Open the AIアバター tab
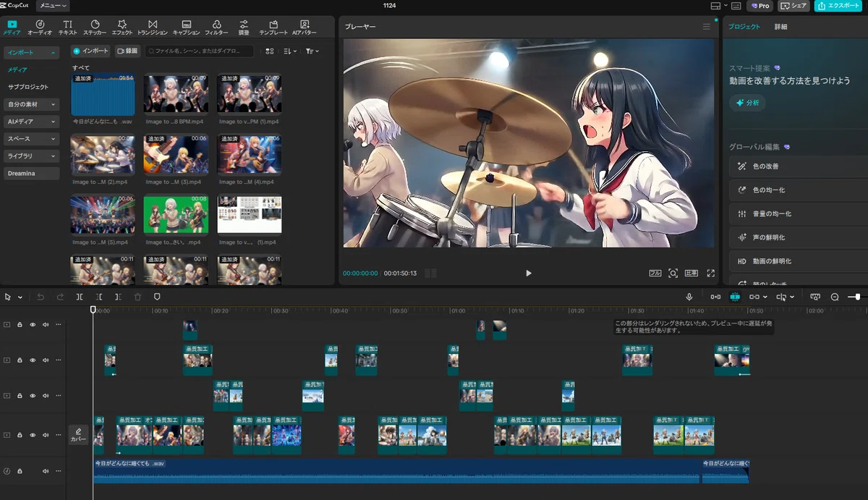The image size is (868, 500). click(x=305, y=27)
